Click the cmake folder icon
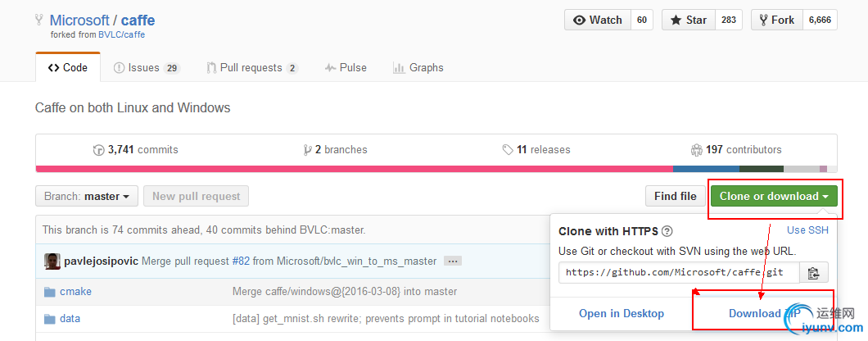868x341 pixels. [51, 292]
